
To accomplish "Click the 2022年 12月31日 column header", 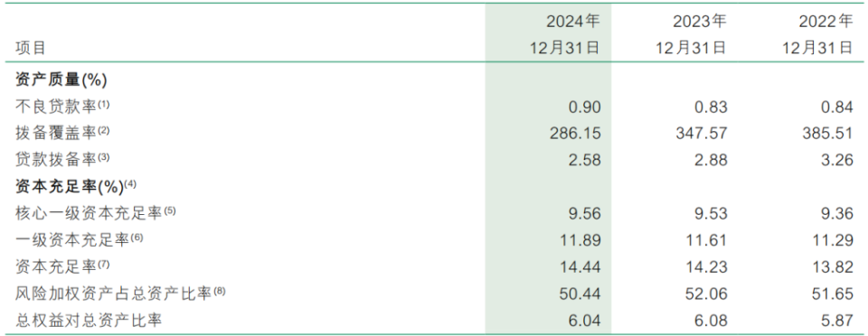I will click(x=817, y=34).
